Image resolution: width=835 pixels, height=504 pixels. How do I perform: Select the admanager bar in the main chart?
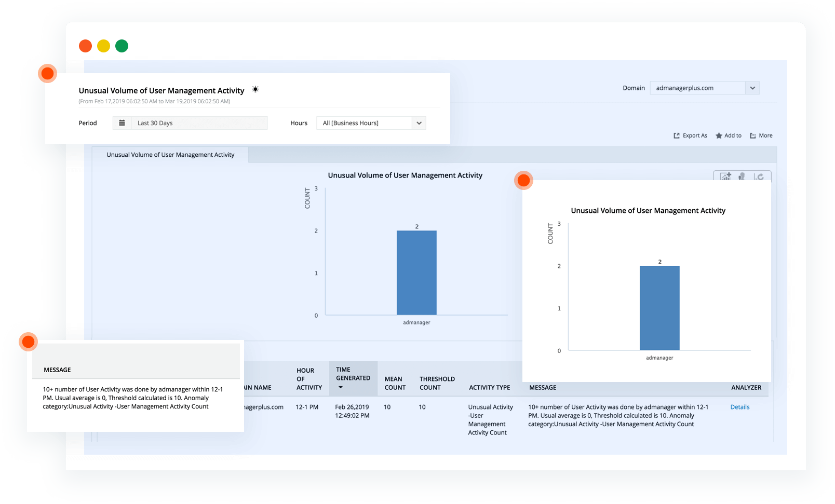pos(416,273)
